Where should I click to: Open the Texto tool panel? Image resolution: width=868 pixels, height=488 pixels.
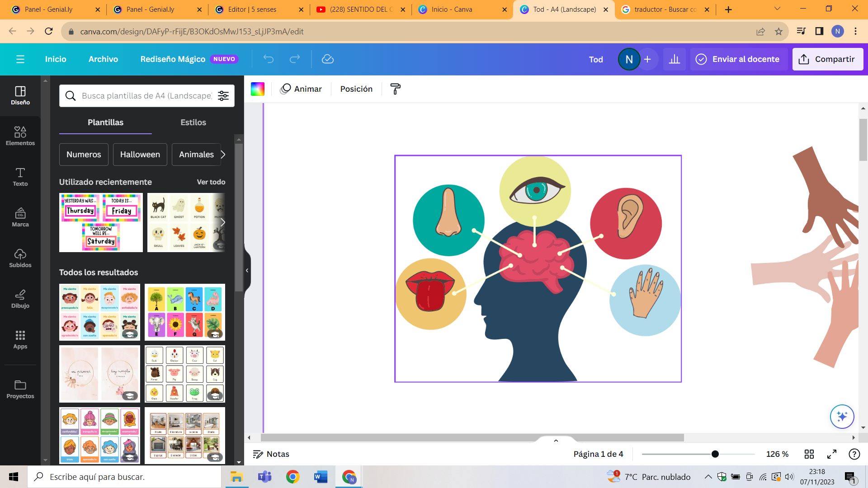click(x=20, y=177)
